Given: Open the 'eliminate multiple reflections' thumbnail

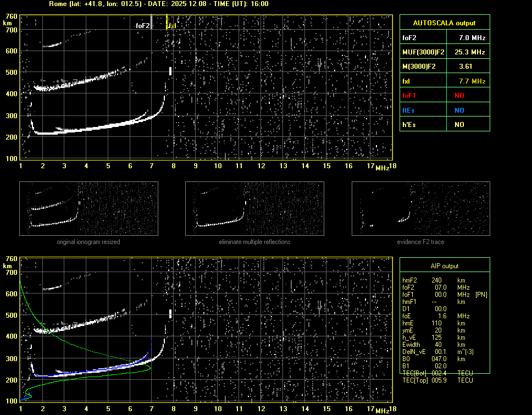Looking at the screenshot, I should click(x=254, y=209).
